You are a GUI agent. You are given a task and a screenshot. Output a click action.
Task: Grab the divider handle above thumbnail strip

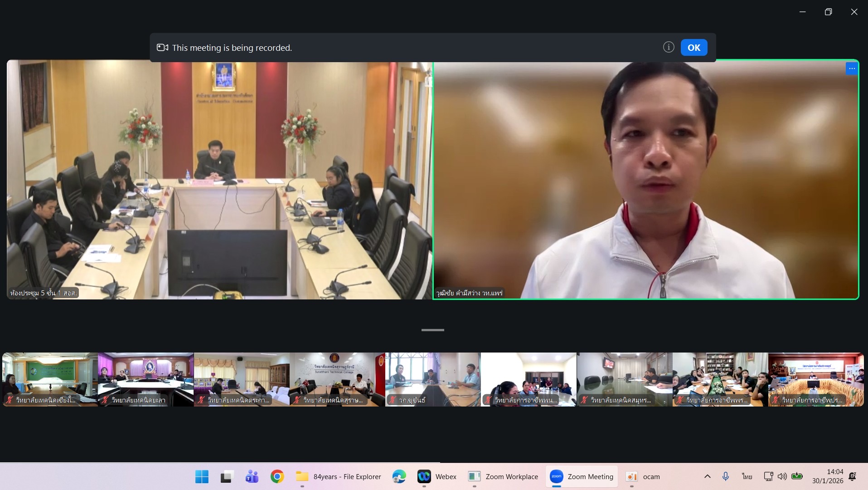point(432,330)
